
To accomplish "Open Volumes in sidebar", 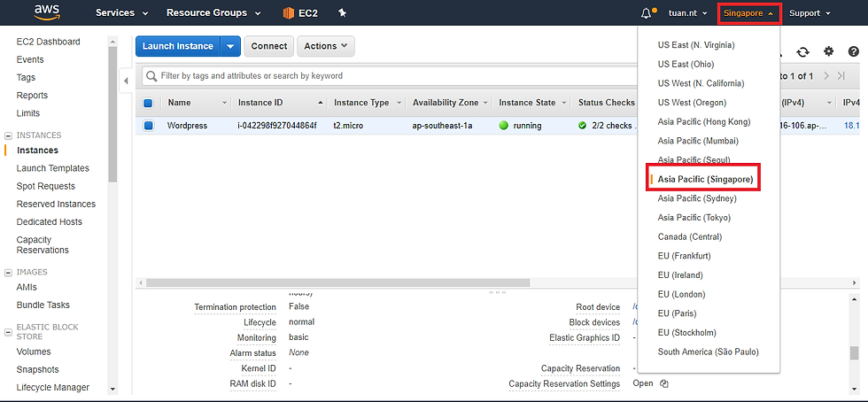I will (x=34, y=352).
